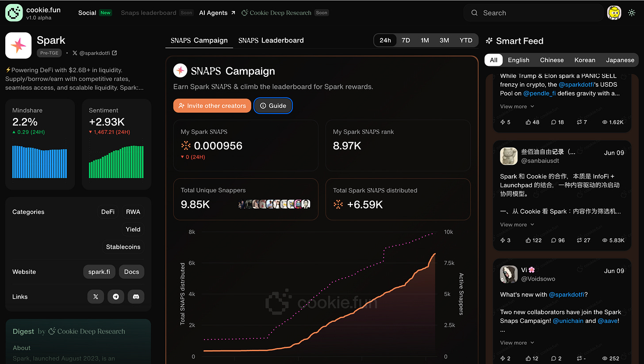644x364 pixels.
Task: Click comment icon with 2 replies
Action: (553, 359)
